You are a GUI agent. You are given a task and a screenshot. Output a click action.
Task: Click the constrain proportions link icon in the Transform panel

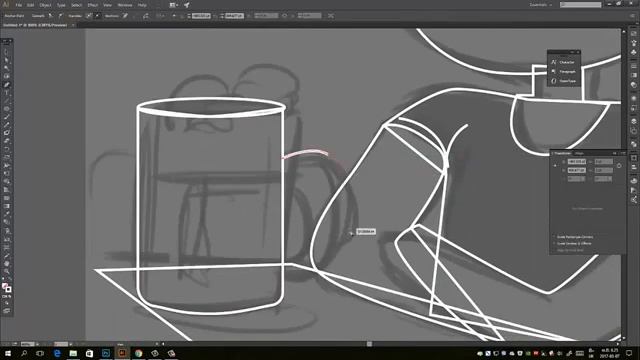619,166
